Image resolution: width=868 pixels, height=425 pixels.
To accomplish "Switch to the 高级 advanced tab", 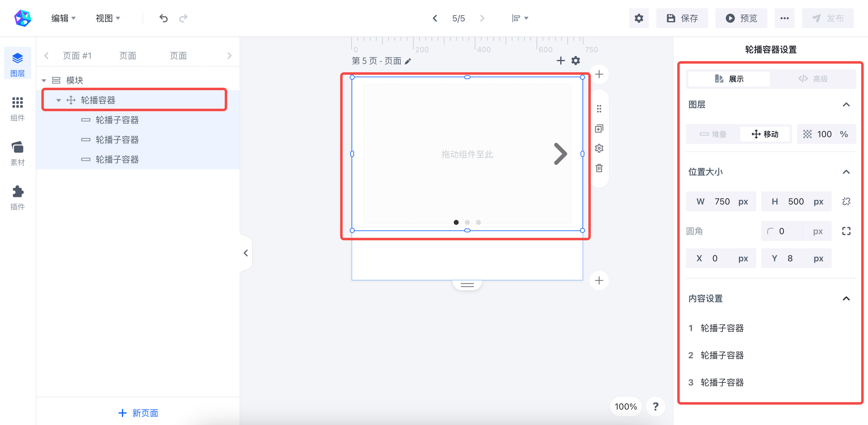I will click(x=812, y=79).
